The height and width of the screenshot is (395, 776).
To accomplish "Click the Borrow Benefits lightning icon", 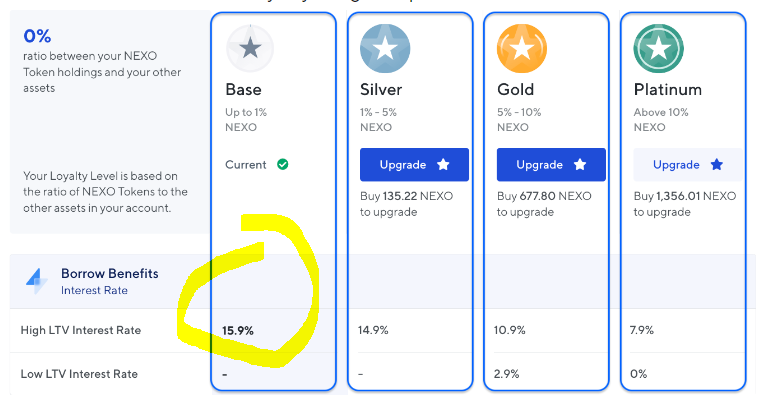I will tap(37, 281).
